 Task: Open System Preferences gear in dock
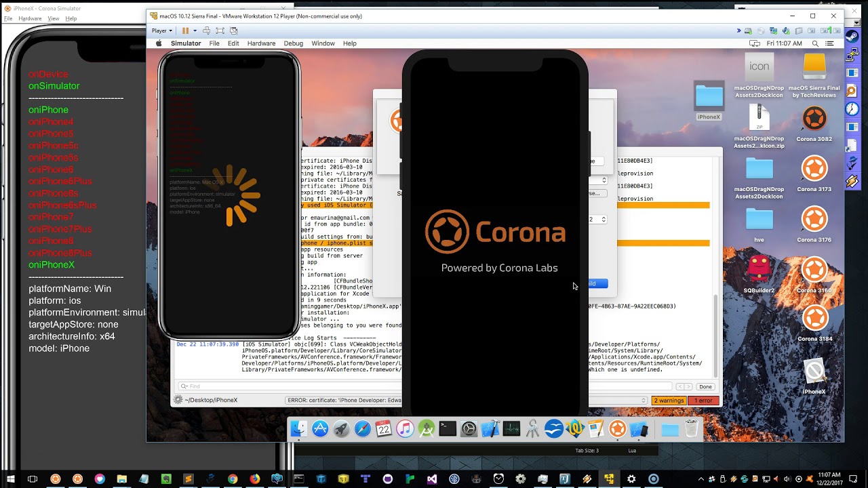(x=469, y=428)
